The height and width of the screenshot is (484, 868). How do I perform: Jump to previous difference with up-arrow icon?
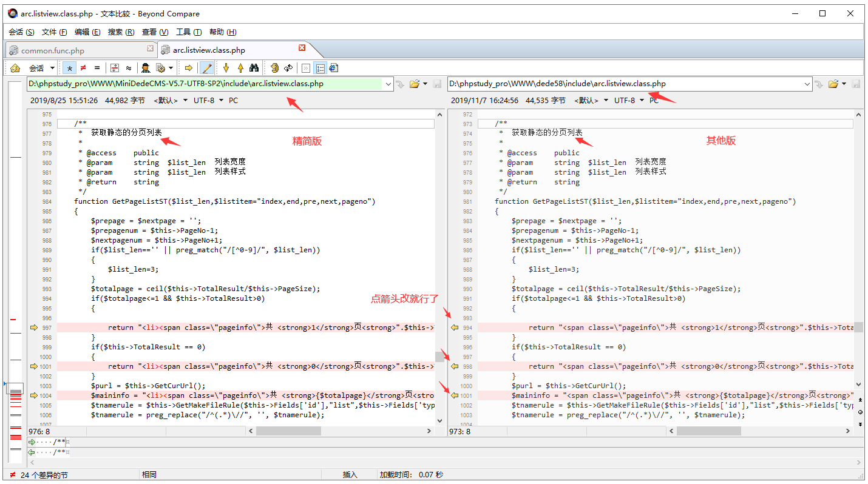click(241, 67)
